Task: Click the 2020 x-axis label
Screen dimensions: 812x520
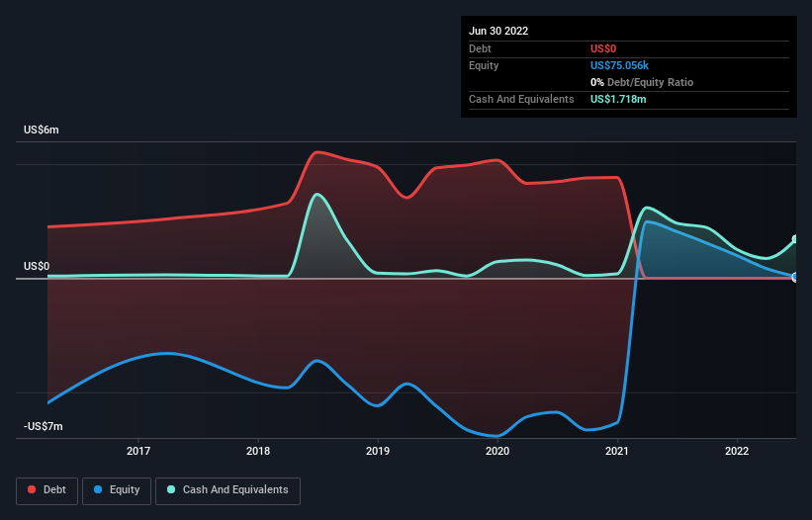Action: tap(497, 451)
